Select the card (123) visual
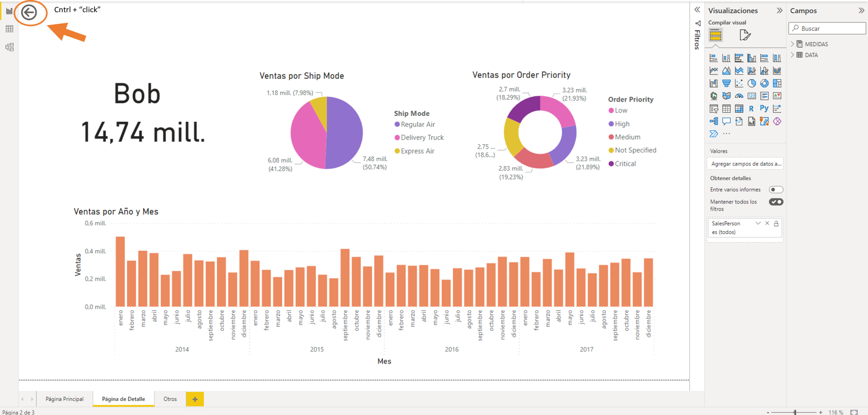Image resolution: width=868 pixels, height=415 pixels. click(x=751, y=96)
